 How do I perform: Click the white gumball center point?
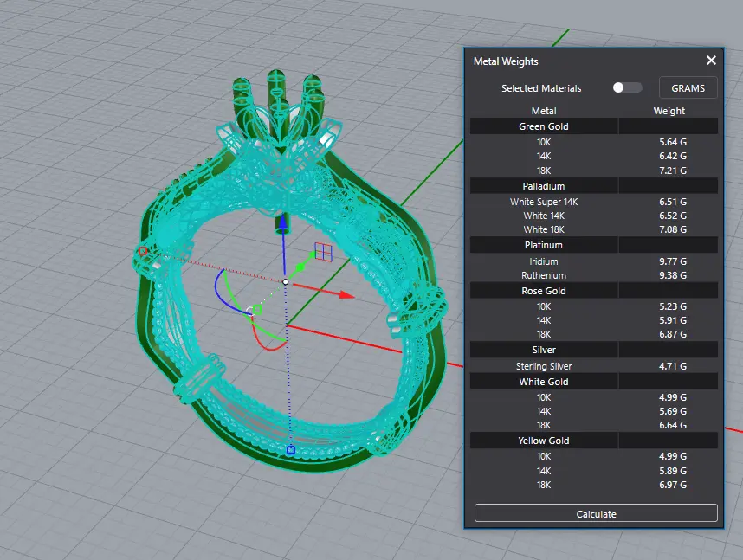pyautogui.click(x=286, y=281)
